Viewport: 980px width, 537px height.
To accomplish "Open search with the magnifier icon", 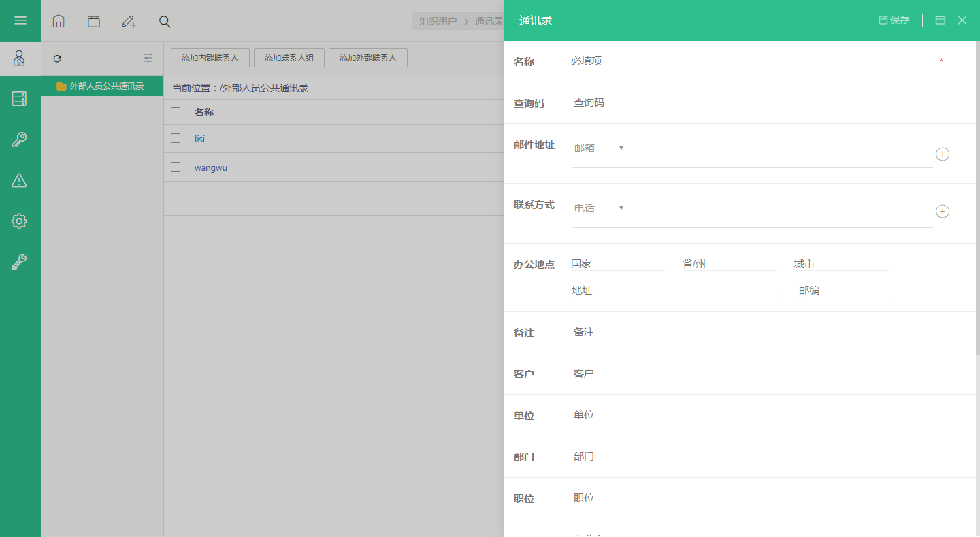I will pyautogui.click(x=165, y=21).
